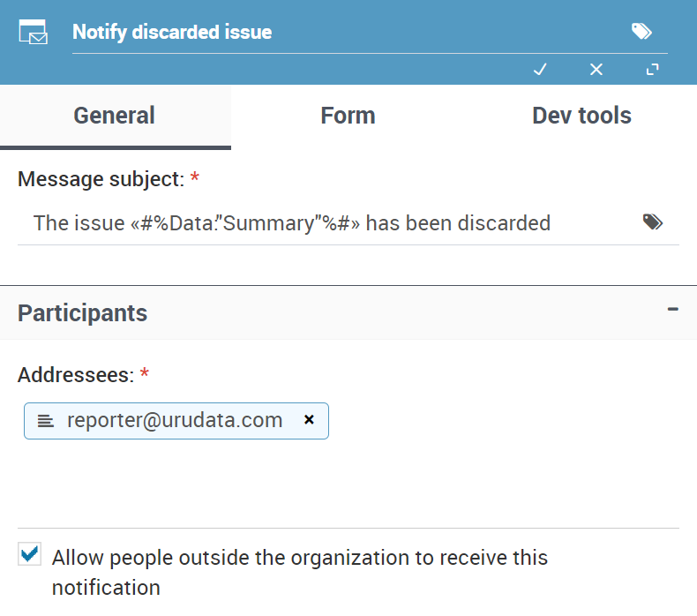
Task: Insert variable tag in message subject
Action: click(x=653, y=222)
